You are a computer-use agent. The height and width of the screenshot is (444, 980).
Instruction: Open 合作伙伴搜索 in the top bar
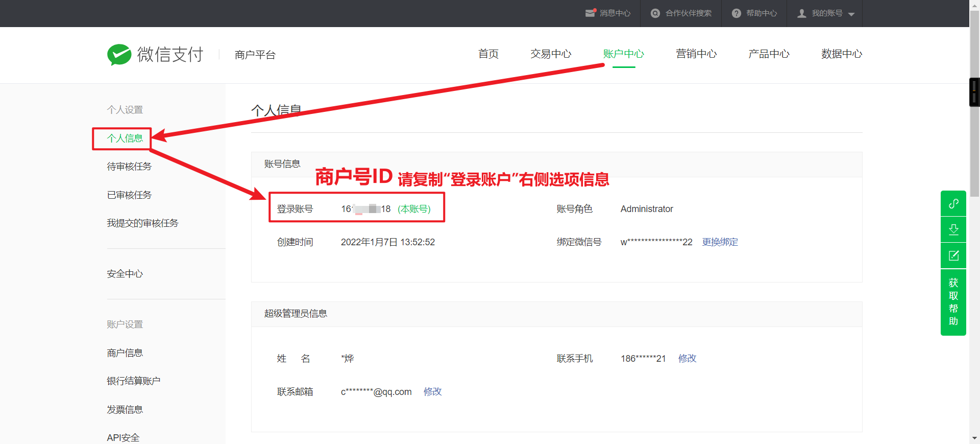[689, 13]
